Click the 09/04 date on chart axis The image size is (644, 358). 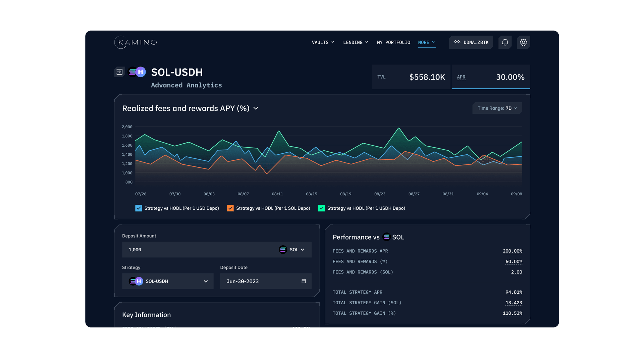pos(482,194)
